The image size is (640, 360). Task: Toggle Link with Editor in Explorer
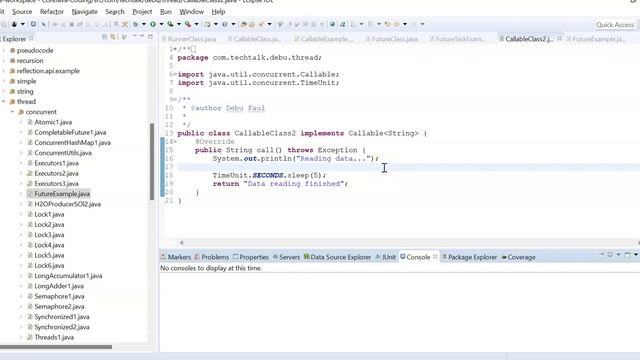tap(113, 37)
